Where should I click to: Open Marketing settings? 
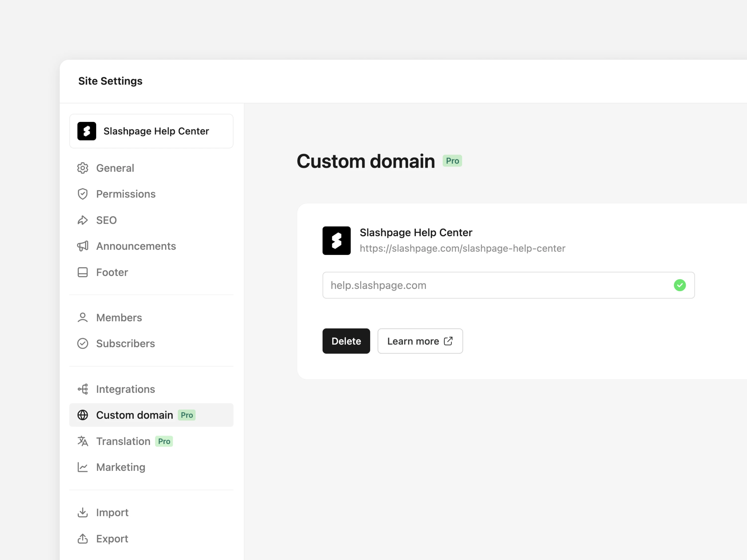point(151,467)
